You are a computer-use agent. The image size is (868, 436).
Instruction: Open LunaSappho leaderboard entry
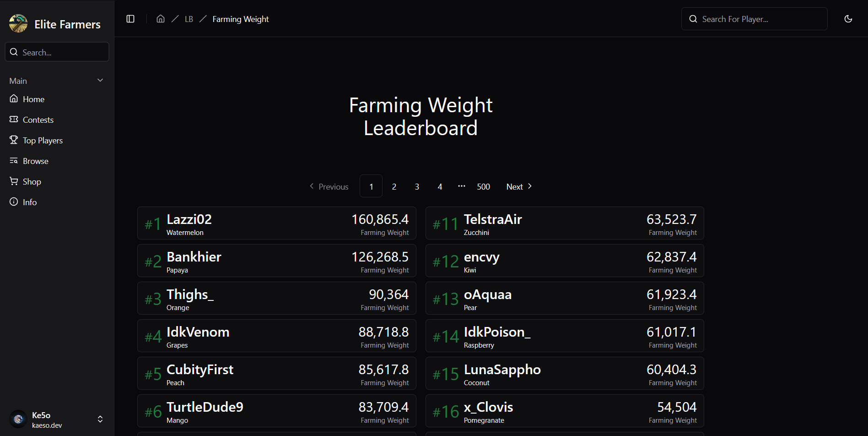[565, 373]
